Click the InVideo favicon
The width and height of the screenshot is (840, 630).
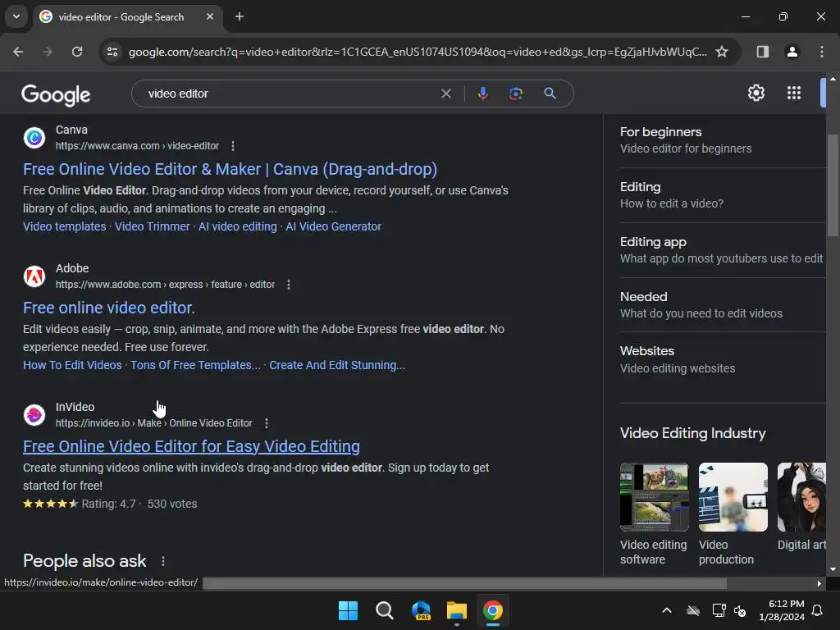pos(34,415)
